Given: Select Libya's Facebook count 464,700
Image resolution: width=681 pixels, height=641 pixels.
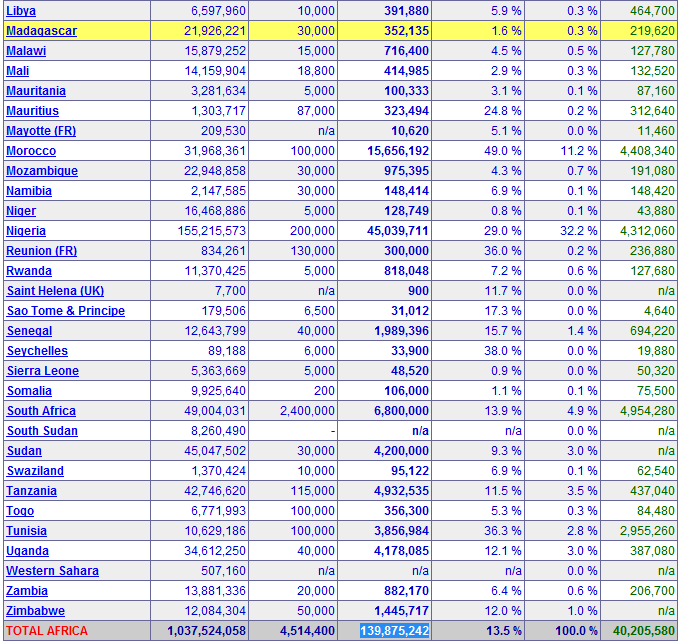Looking at the screenshot, I should [652, 11].
